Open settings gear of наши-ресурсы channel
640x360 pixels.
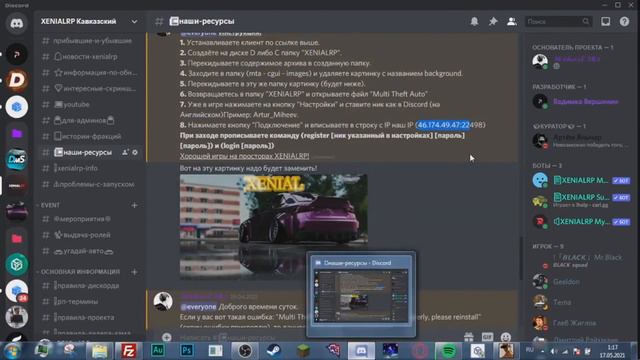click(135, 152)
